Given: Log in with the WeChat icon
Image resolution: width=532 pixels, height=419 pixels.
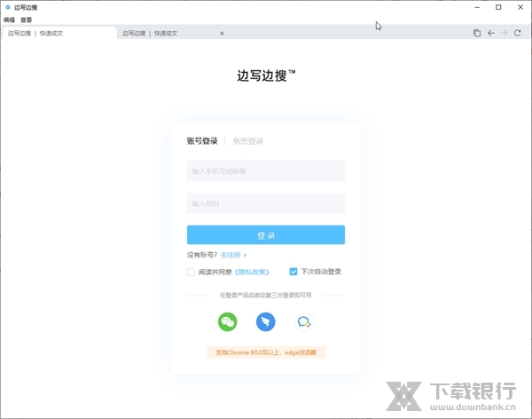Looking at the screenshot, I should click(227, 321).
